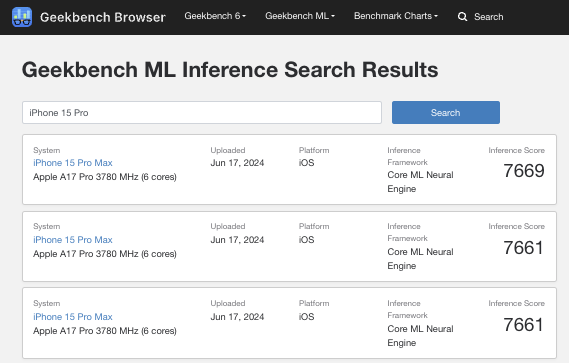
Task: Click the second result's iOS platform text
Action: click(x=306, y=240)
